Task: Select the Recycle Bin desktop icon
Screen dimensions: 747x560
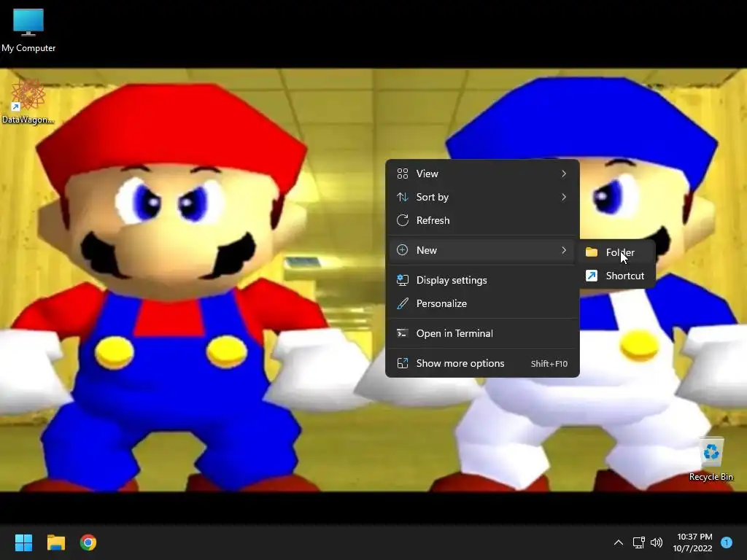Action: (x=711, y=459)
